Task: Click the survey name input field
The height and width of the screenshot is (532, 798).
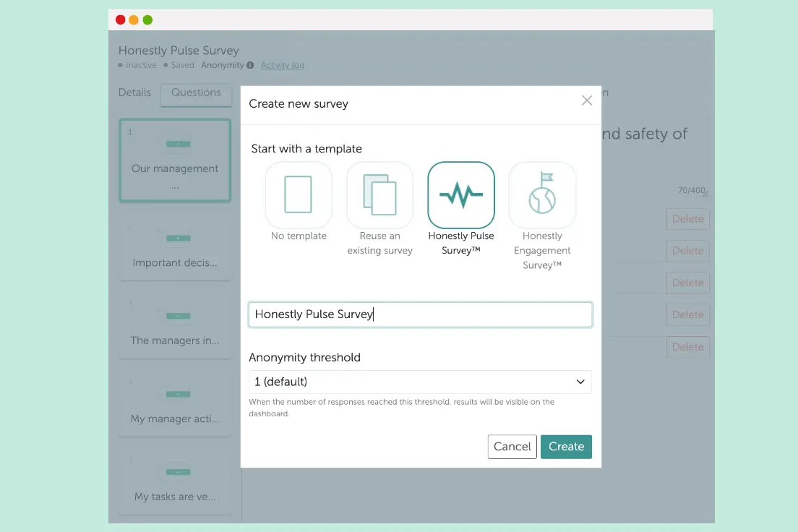Action: [x=421, y=314]
